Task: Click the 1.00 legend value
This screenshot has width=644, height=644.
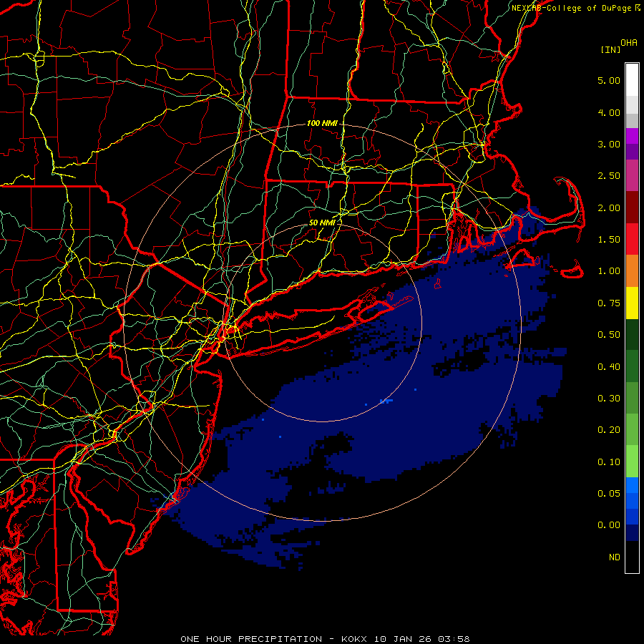Action: pyautogui.click(x=609, y=271)
